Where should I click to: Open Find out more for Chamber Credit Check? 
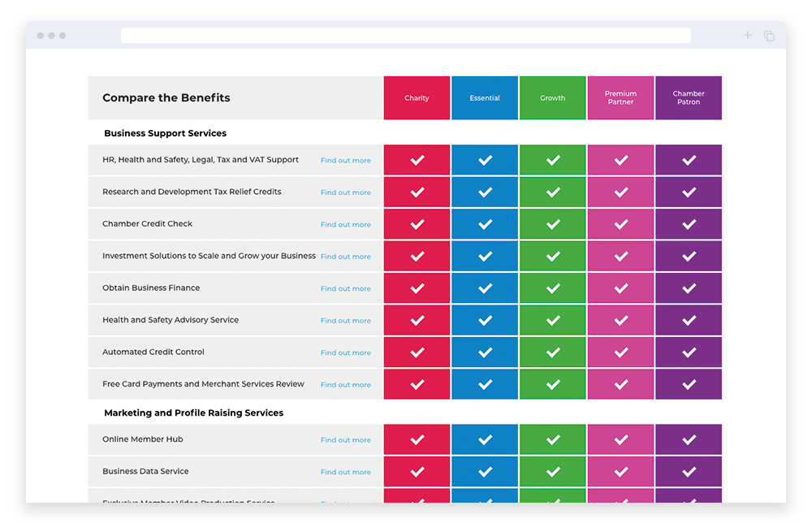(x=345, y=225)
